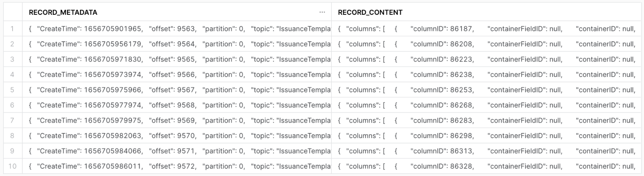Open the metadata cell with offset 9566
Image resolution: width=644 pixels, height=176 pixels.
[x=177, y=75]
